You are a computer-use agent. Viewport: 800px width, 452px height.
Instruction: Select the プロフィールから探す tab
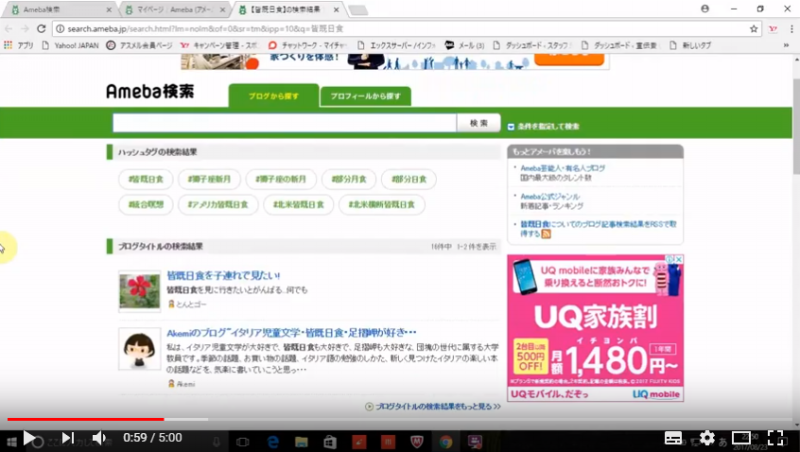[365, 96]
